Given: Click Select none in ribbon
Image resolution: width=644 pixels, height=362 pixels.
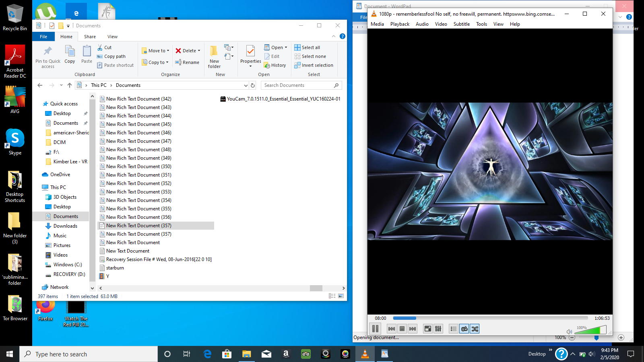Looking at the screenshot, I should pos(310,56).
